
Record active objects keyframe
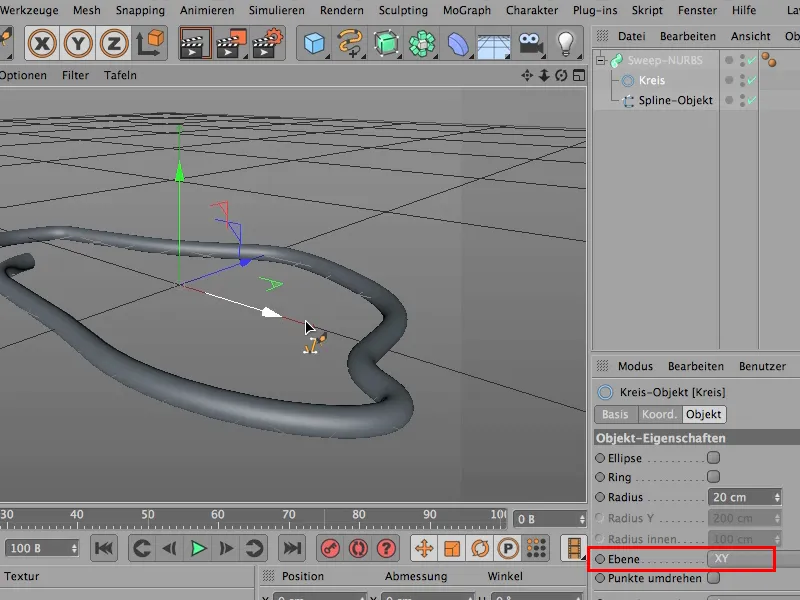coord(330,548)
